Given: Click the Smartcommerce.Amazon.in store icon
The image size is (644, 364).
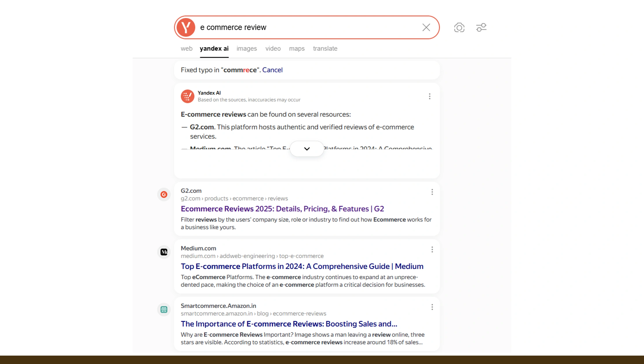Looking at the screenshot, I should [x=164, y=310].
